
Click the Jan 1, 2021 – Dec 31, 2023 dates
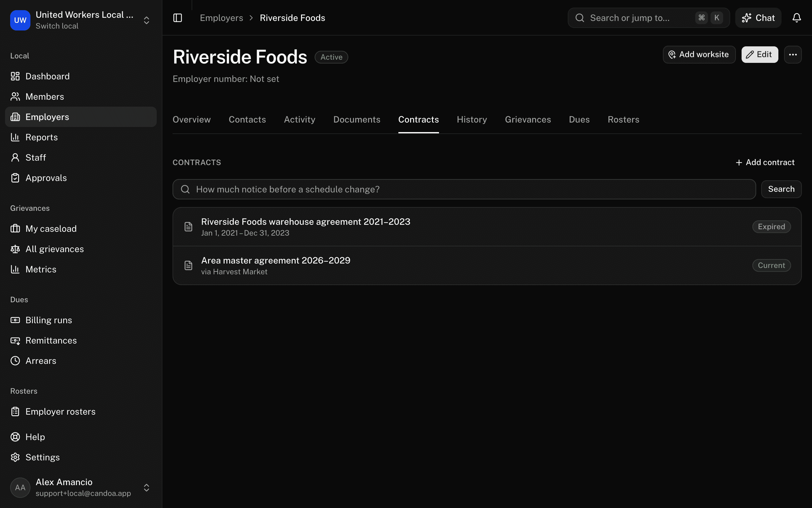(245, 233)
